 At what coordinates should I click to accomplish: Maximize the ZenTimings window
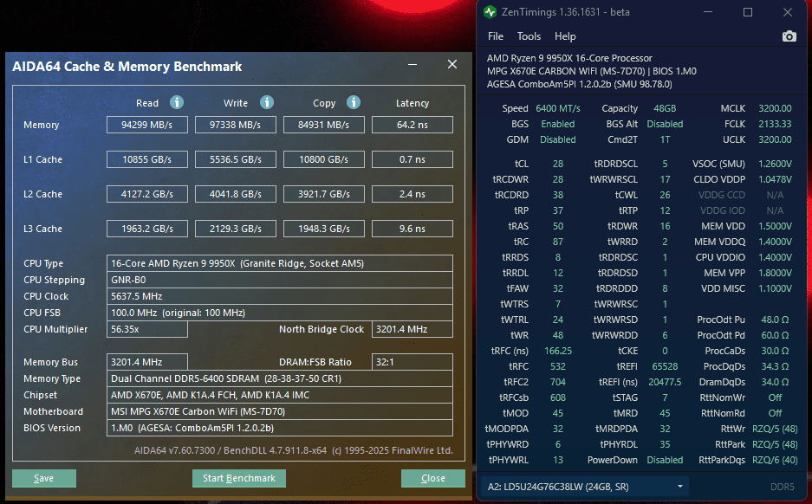(x=748, y=12)
